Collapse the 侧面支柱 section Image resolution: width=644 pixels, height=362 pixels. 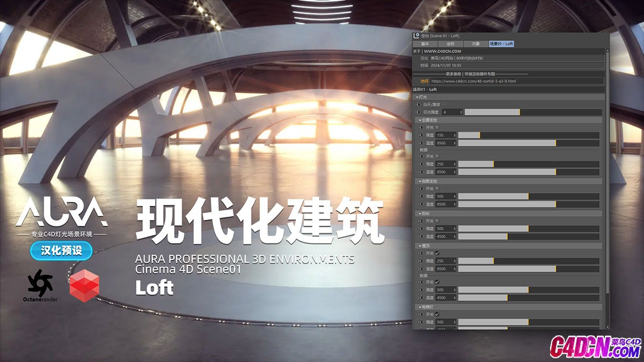[419, 181]
